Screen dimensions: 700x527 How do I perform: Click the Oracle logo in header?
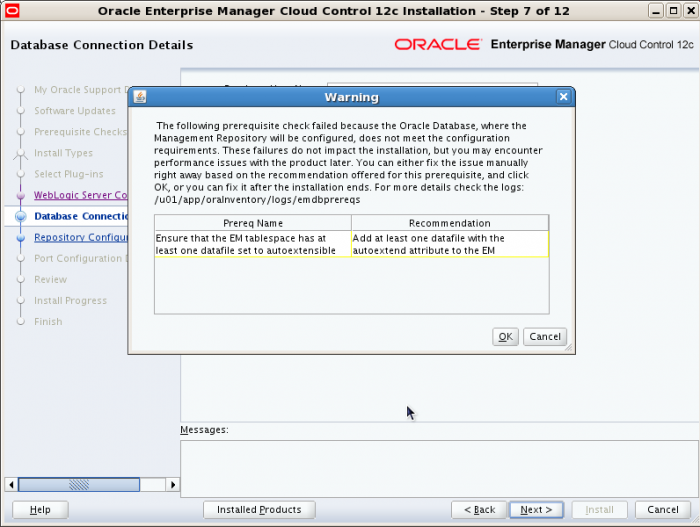438,44
